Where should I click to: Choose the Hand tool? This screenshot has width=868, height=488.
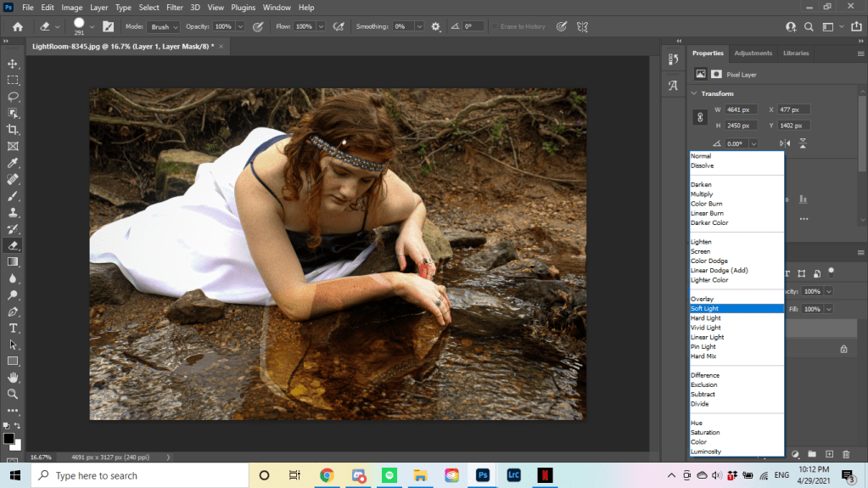point(13,378)
